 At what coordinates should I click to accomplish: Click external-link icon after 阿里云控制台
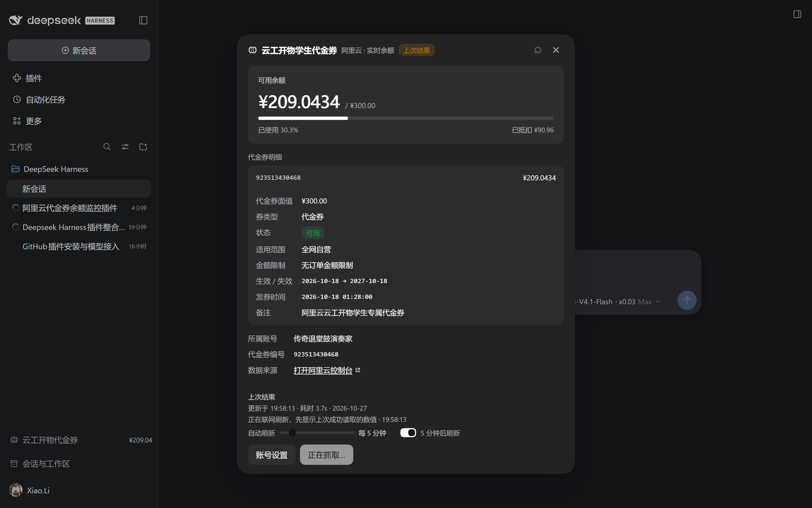(x=358, y=370)
